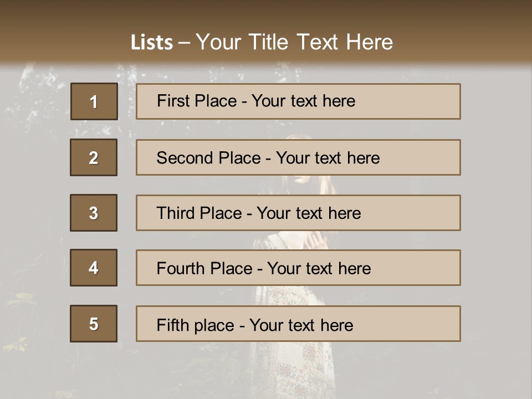Screen dimensions: 532x399
Task: Click the words 'Second Place' in second bar
Action: coord(209,158)
